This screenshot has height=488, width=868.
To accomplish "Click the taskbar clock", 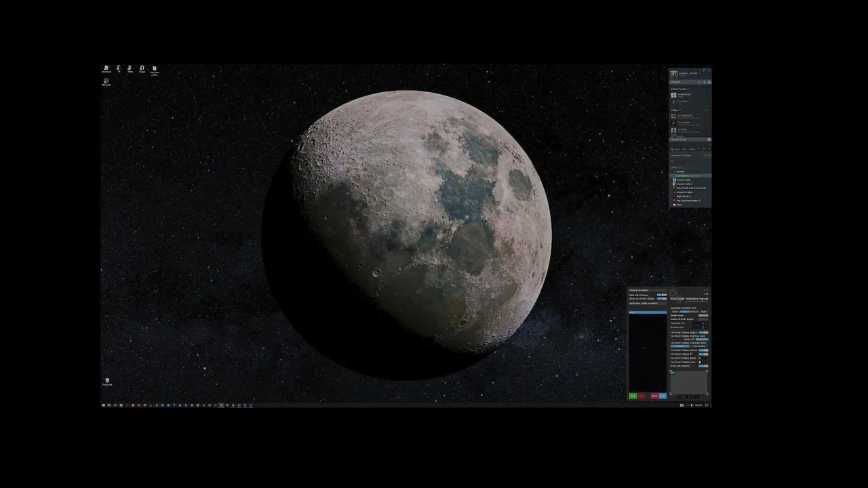I will (x=698, y=405).
